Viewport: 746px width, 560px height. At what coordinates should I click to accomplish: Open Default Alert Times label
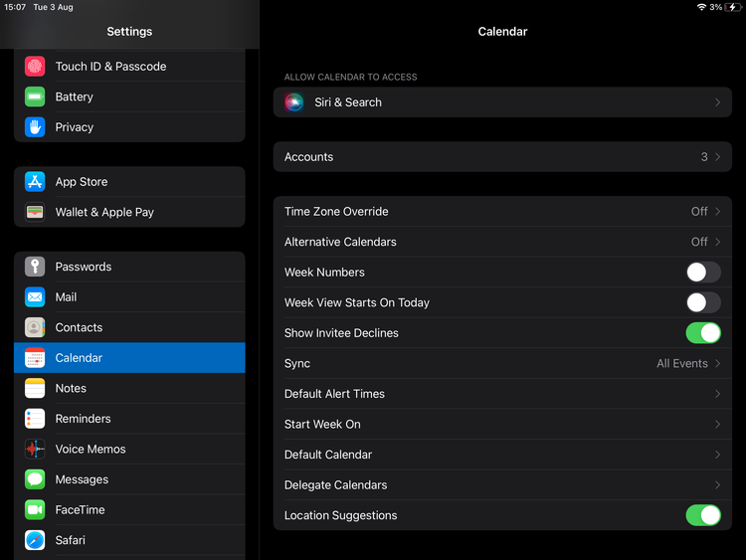(x=334, y=394)
